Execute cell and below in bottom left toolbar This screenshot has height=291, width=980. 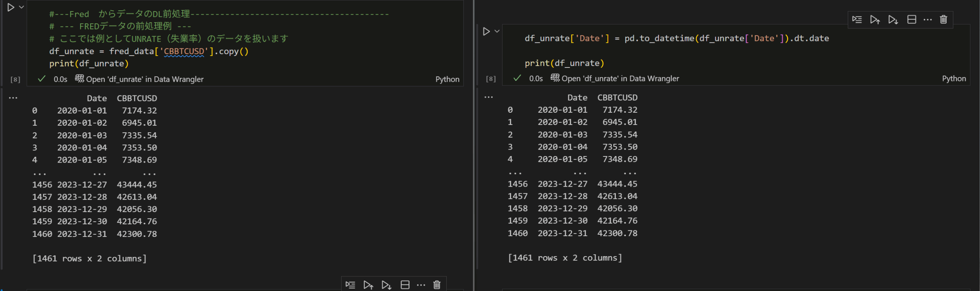[x=386, y=285]
